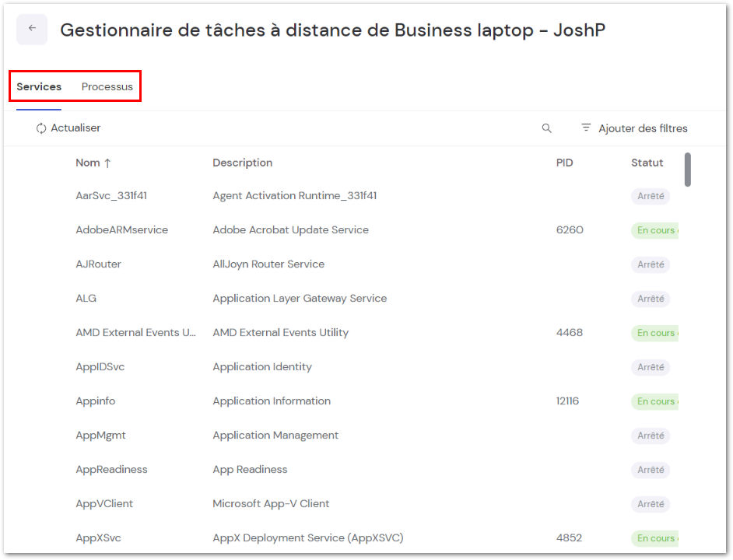Click the filter lines icon

pyautogui.click(x=586, y=127)
